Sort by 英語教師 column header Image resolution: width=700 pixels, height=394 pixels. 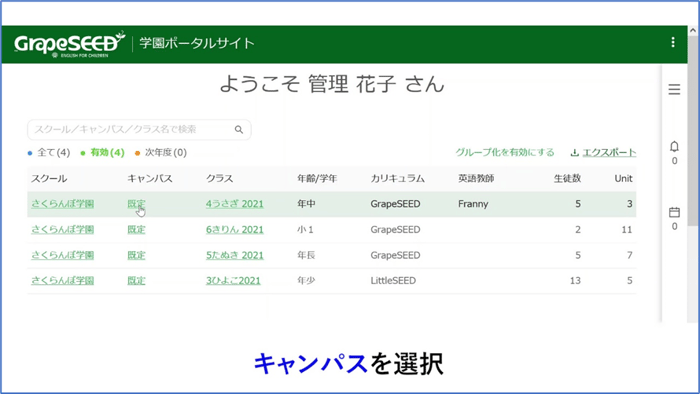(476, 178)
